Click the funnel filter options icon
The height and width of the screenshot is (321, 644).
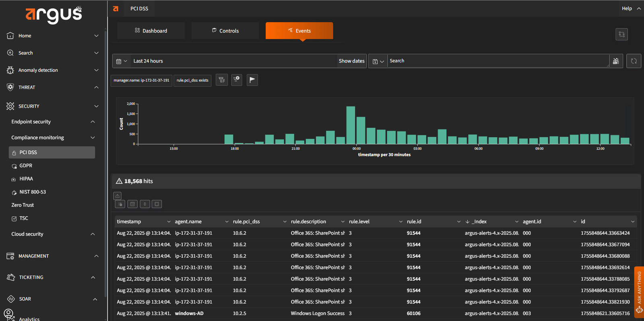[x=222, y=80]
